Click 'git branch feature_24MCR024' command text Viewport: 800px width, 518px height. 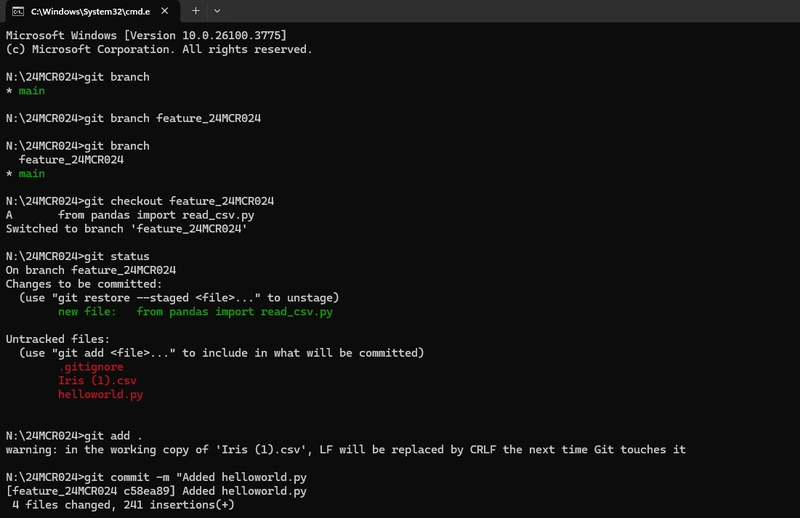[172, 118]
